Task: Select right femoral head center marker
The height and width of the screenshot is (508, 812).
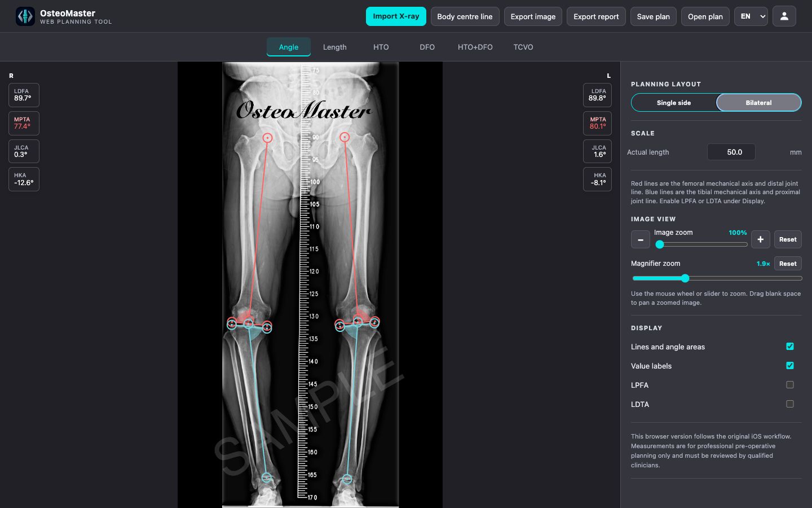Action: 268,138
